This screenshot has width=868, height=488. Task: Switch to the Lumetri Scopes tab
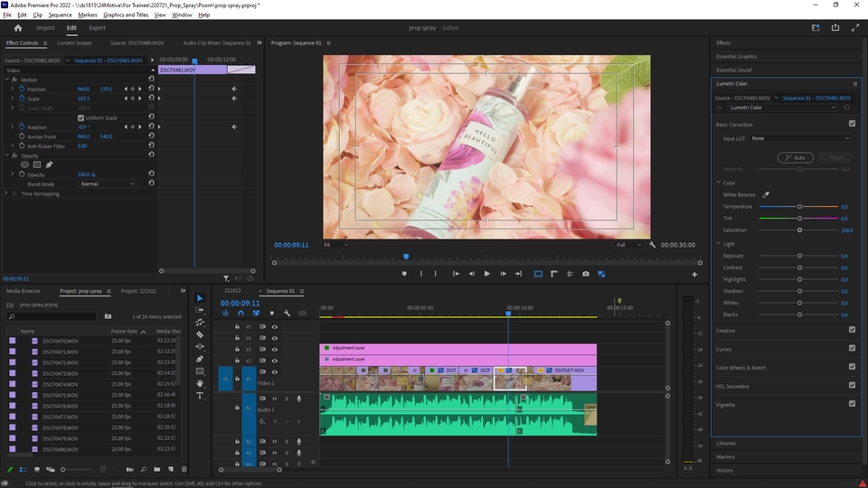point(74,42)
